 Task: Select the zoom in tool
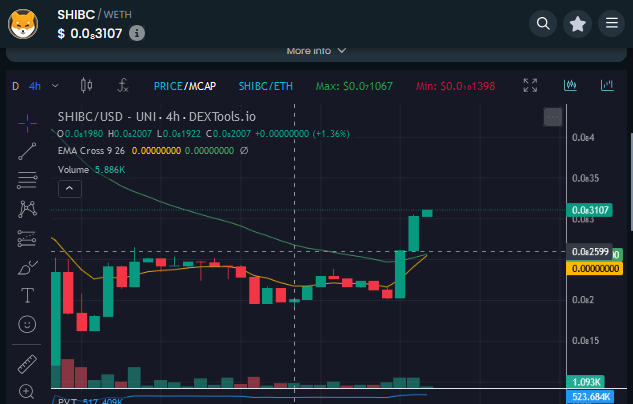click(x=27, y=391)
